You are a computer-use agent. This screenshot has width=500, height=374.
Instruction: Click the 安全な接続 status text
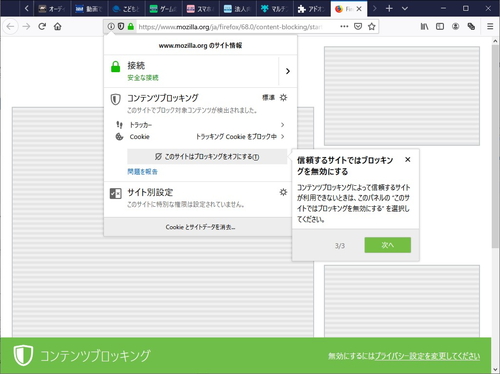click(143, 78)
